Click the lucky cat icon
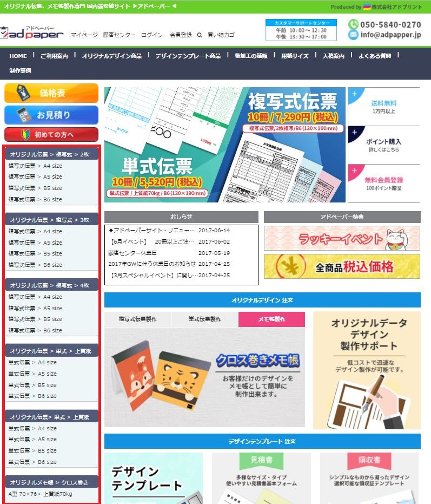The image size is (431, 504). (396, 239)
